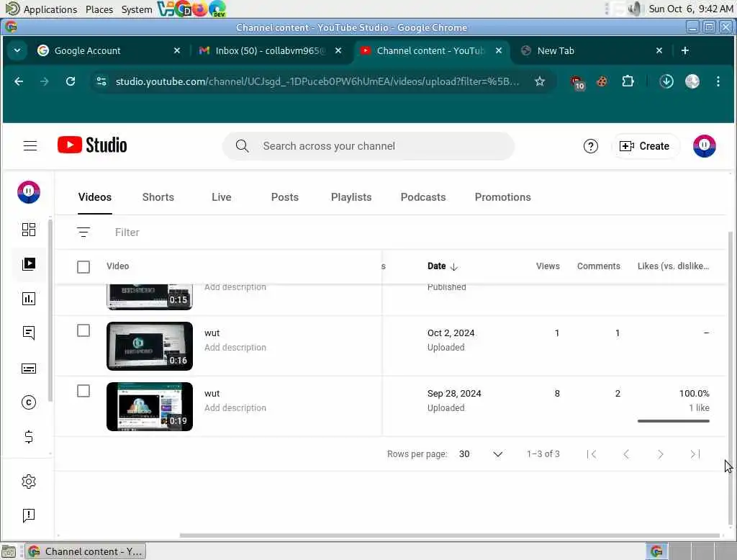Open the Rows per page dropdown
737x560 pixels.
[481, 453]
